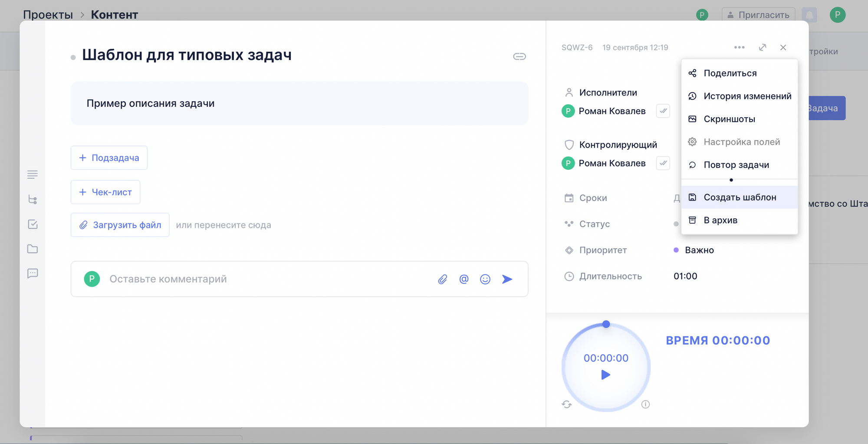Click the Сроки calendar icon

coord(569,198)
